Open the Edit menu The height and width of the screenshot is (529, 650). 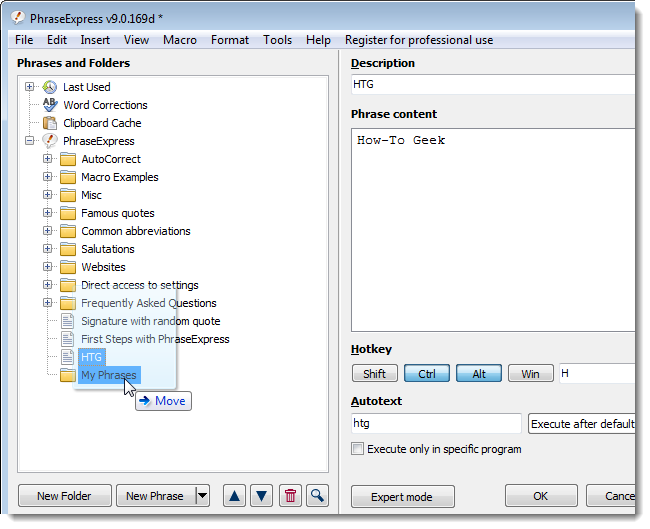(x=57, y=40)
